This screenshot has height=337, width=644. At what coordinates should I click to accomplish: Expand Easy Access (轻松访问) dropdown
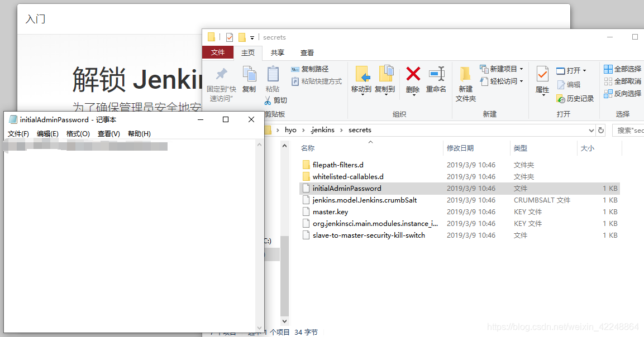[x=522, y=81]
